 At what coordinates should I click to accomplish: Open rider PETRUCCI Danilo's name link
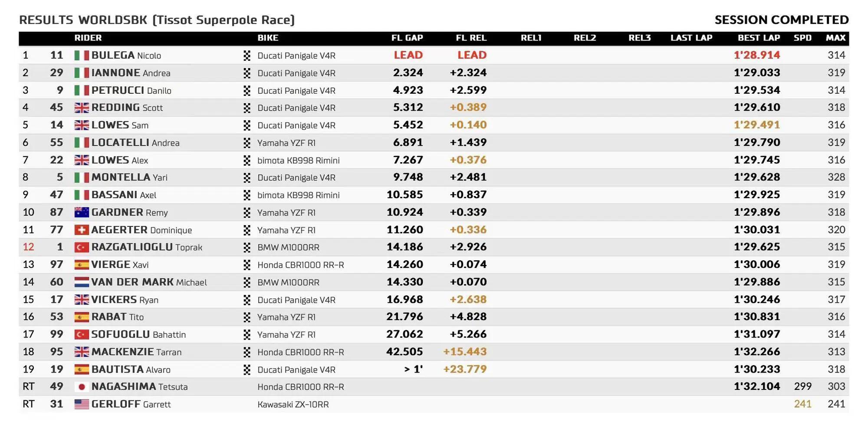point(131,90)
